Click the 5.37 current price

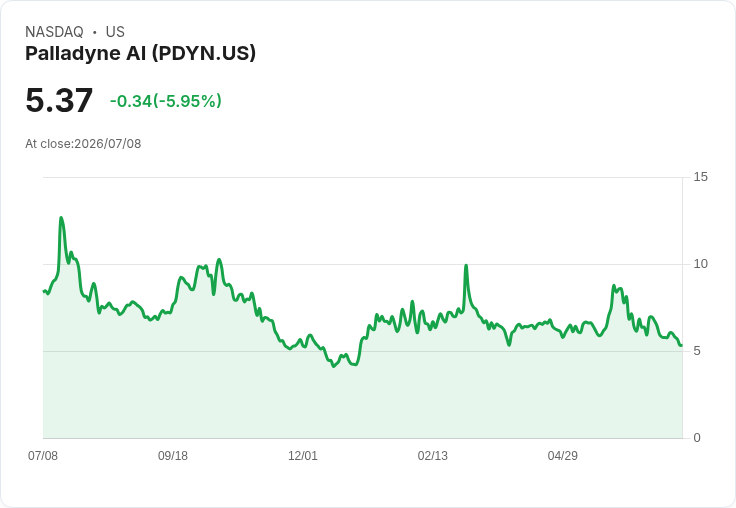tap(59, 100)
